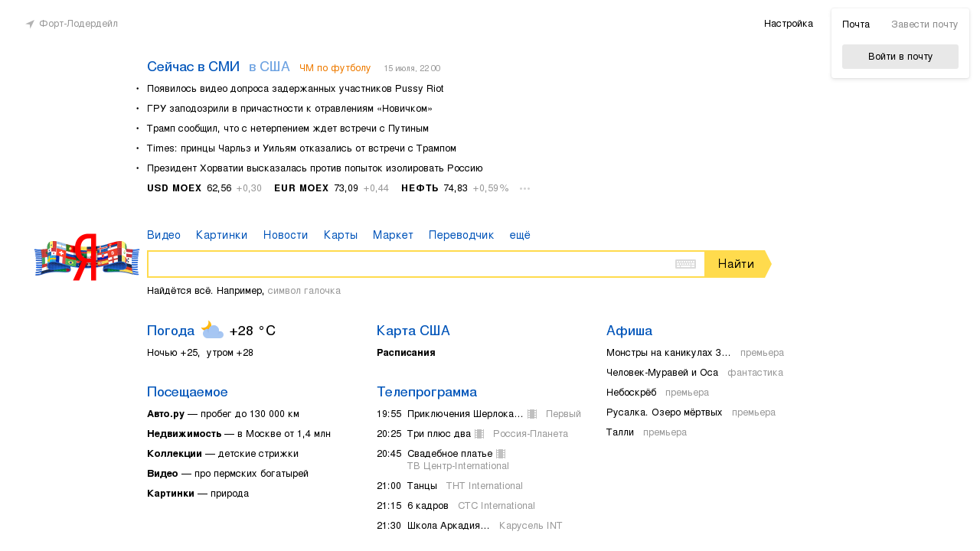Click film icon next to Свадебное платье
980x551 pixels.
pos(501,454)
